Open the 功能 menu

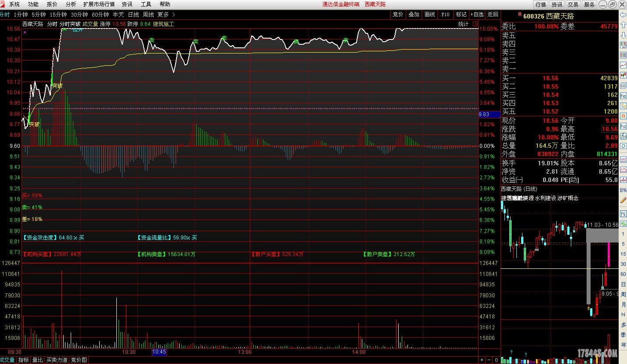tap(33, 4)
